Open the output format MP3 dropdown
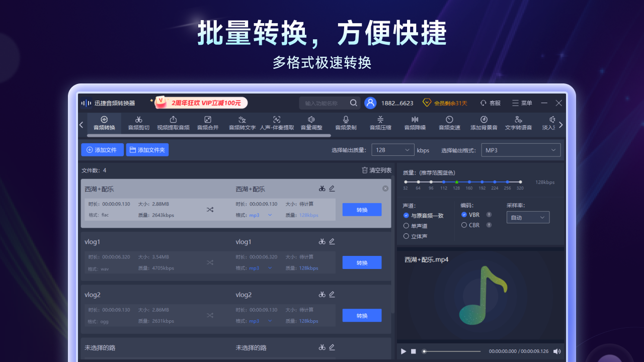The width and height of the screenshot is (644, 362). (521, 150)
